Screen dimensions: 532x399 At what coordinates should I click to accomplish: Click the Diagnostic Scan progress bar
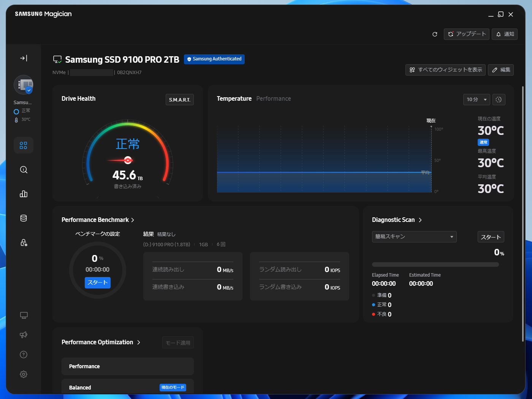coord(435,264)
